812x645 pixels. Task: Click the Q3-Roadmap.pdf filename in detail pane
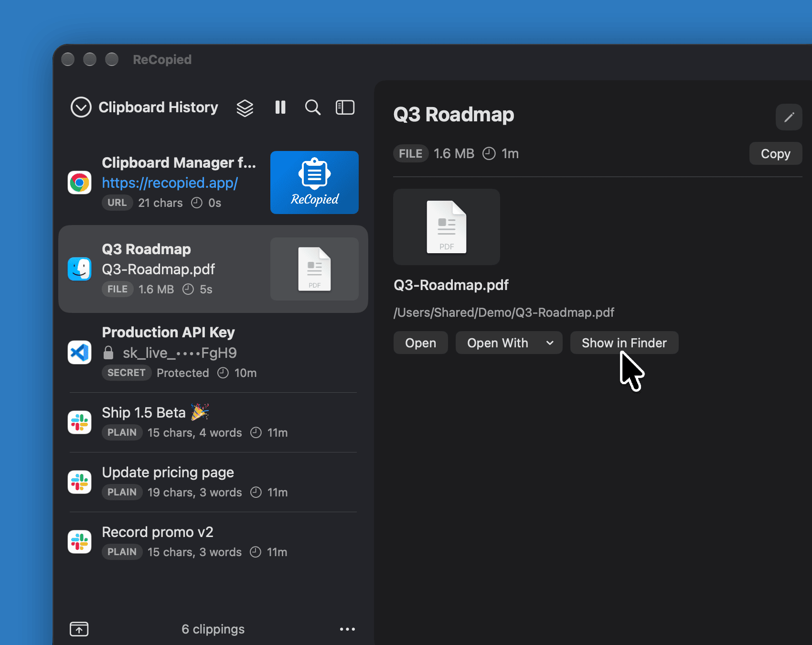[x=451, y=285]
